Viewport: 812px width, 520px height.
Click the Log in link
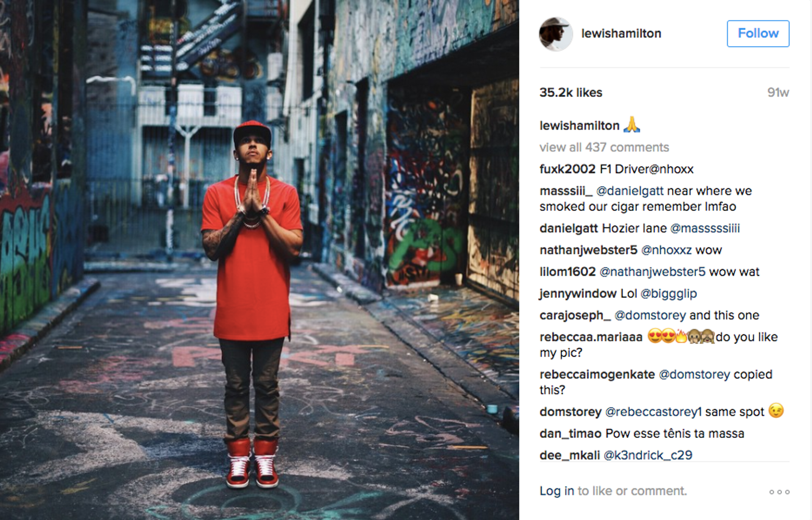point(557,491)
